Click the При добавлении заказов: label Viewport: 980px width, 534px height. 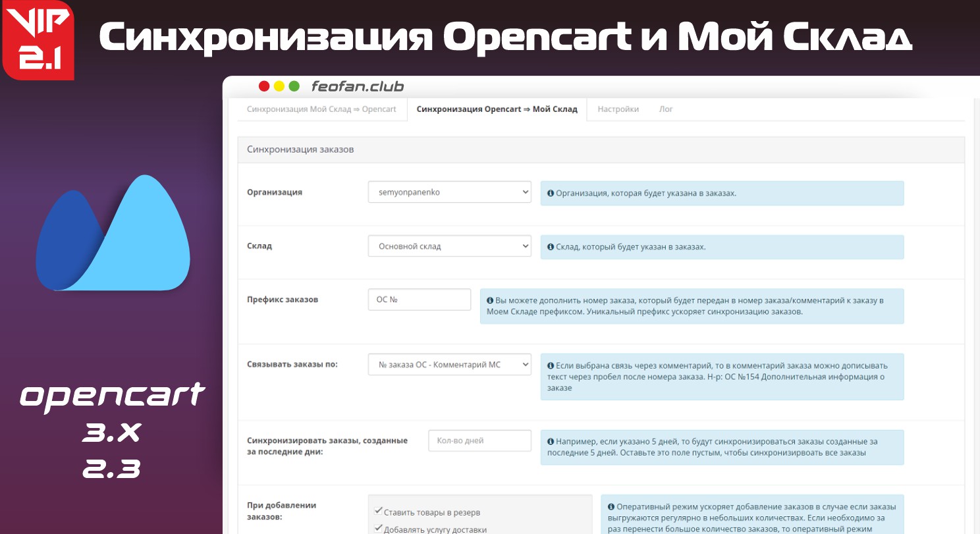[282, 511]
